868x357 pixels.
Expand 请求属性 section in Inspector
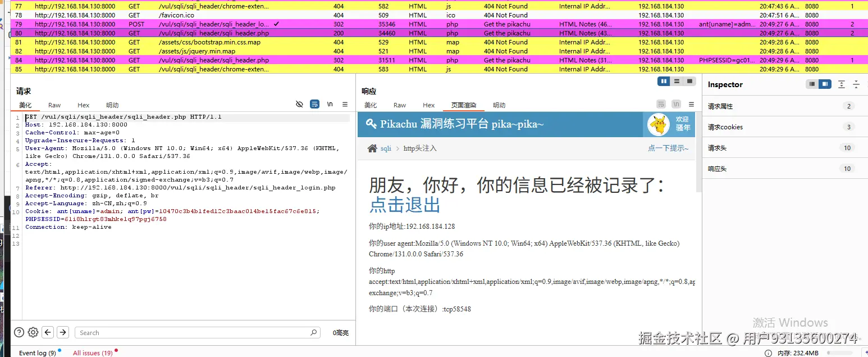pos(784,106)
